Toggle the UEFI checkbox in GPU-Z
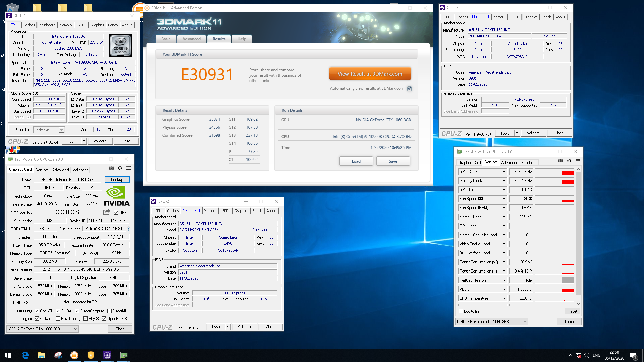Viewport: 644px width, 362px height. [x=116, y=212]
